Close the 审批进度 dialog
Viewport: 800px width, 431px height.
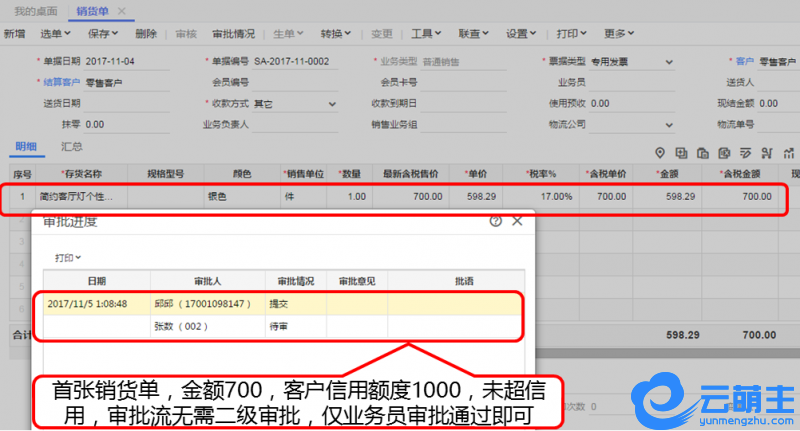click(517, 221)
